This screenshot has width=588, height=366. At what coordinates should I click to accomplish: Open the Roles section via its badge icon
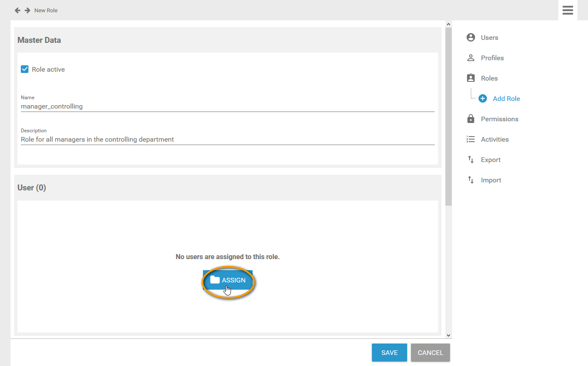coord(470,78)
